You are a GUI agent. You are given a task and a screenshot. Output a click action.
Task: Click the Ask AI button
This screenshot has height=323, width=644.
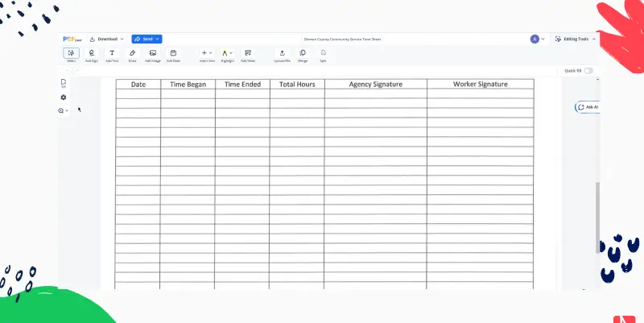tap(588, 107)
